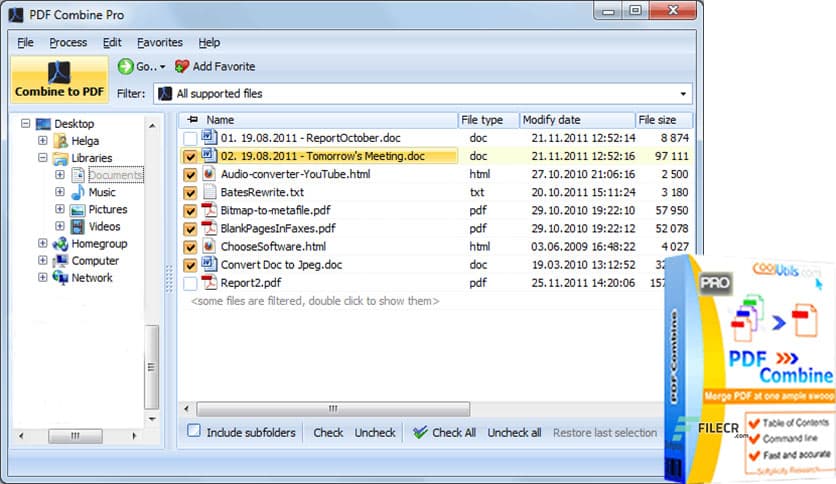The width and height of the screenshot is (836, 484).
Task: Expand the Network tree node
Action: coord(43,277)
